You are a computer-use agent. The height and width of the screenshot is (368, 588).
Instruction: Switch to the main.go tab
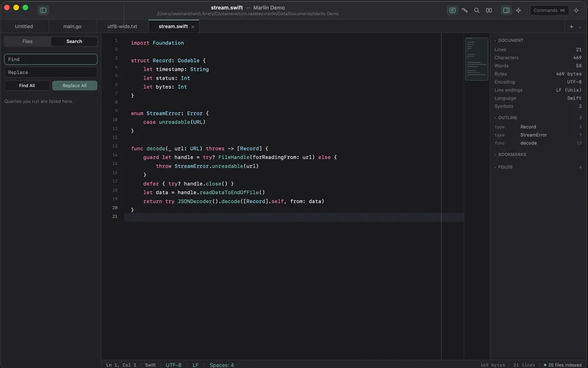72,26
